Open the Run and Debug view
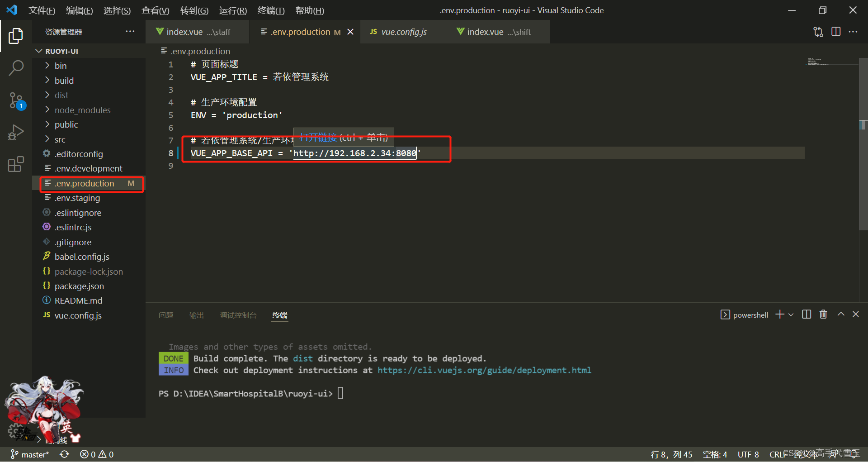Image resolution: width=868 pixels, height=462 pixels. tap(16, 132)
